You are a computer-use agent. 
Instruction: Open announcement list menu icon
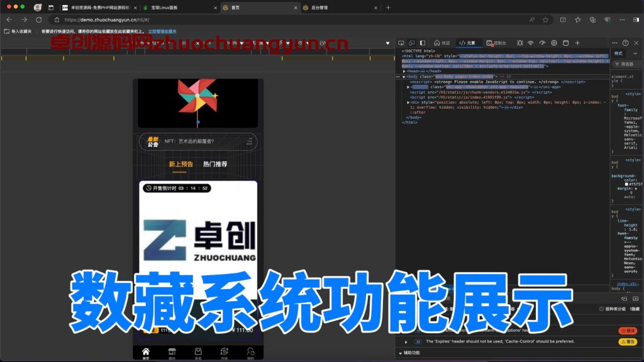(249, 141)
